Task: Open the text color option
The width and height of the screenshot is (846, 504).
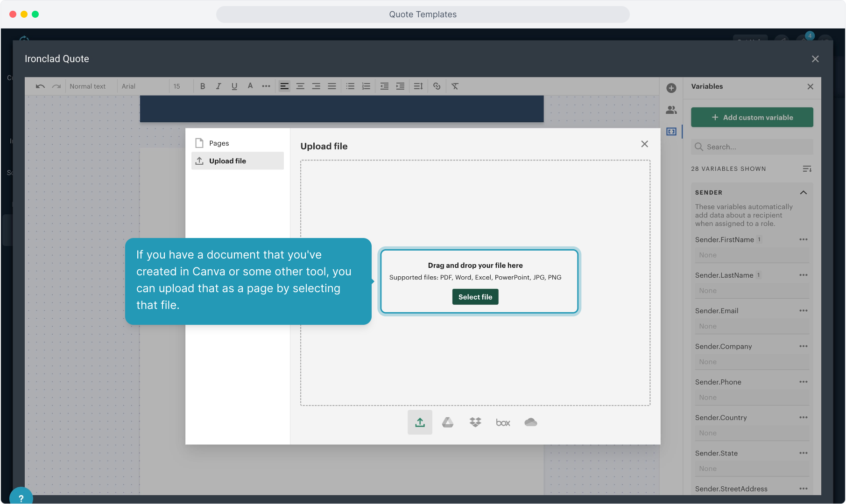Action: point(250,86)
